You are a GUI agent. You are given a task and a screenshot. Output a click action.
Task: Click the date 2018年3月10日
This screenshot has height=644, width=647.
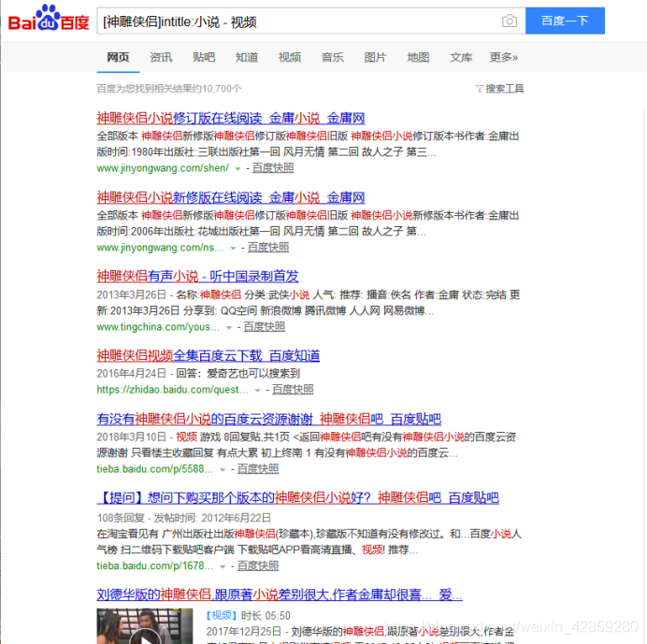tap(132, 436)
